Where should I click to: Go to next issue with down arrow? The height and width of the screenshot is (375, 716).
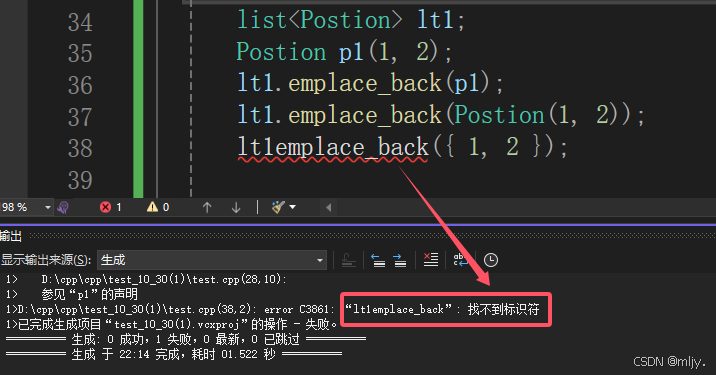(x=236, y=208)
